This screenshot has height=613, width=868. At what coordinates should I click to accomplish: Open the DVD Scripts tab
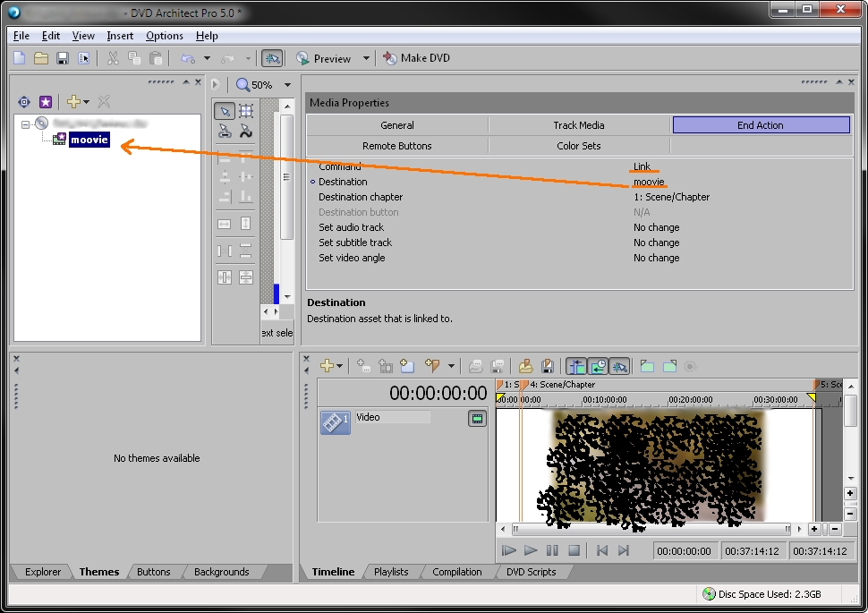[x=531, y=572]
